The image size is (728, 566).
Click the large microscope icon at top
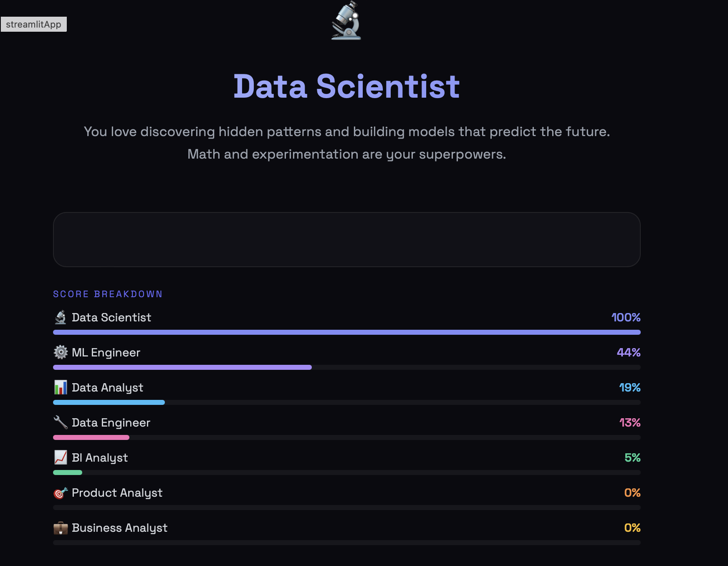point(346,21)
